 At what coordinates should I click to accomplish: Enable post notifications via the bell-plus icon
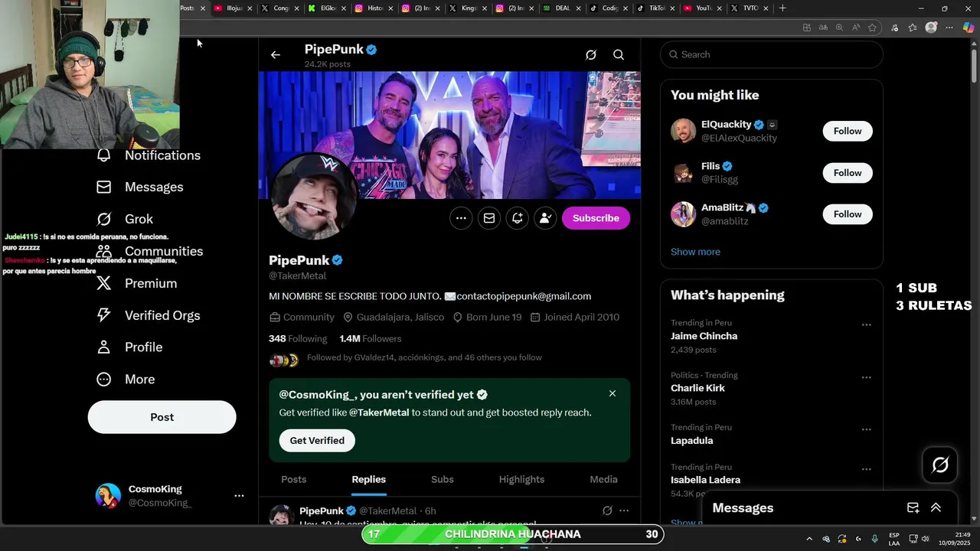pos(518,218)
